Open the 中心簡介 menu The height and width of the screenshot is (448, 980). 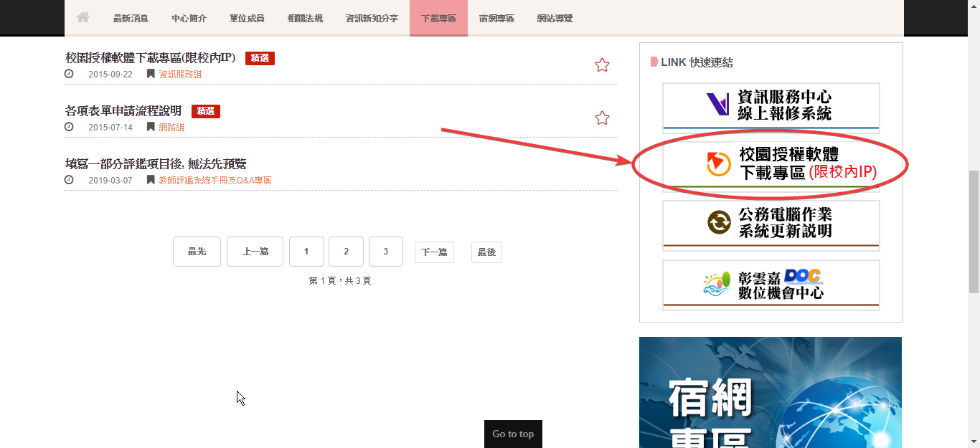click(x=189, y=18)
